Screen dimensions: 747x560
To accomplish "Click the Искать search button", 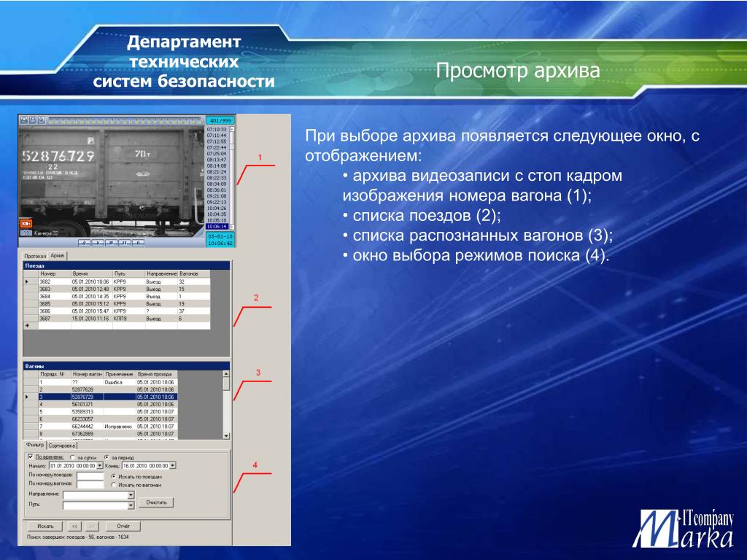I will 45,526.
